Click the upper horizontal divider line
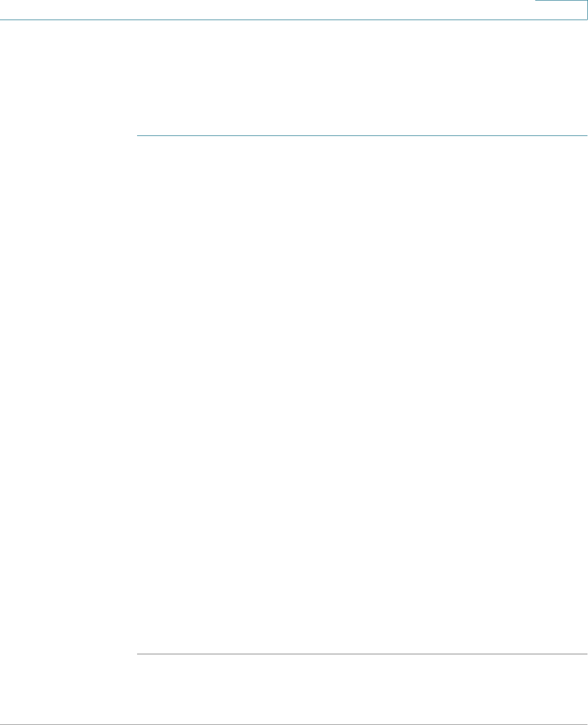 point(362,135)
